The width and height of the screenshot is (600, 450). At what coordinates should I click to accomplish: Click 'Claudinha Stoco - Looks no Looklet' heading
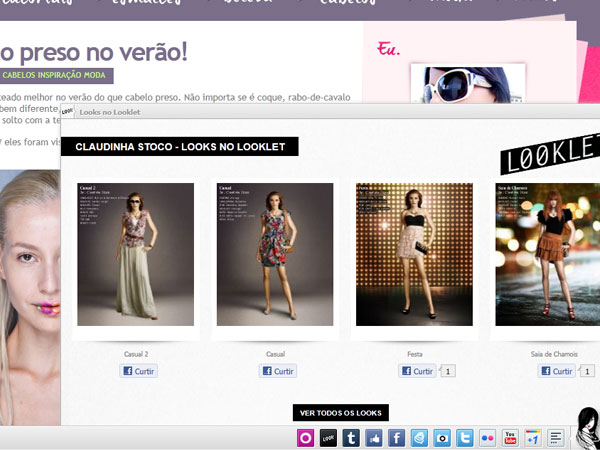tap(180, 147)
